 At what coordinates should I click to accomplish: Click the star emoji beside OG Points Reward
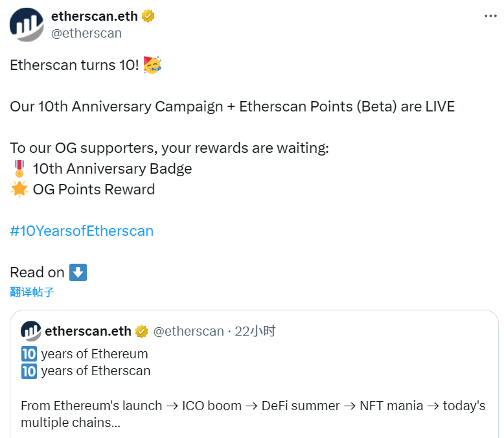pyautogui.click(x=19, y=190)
